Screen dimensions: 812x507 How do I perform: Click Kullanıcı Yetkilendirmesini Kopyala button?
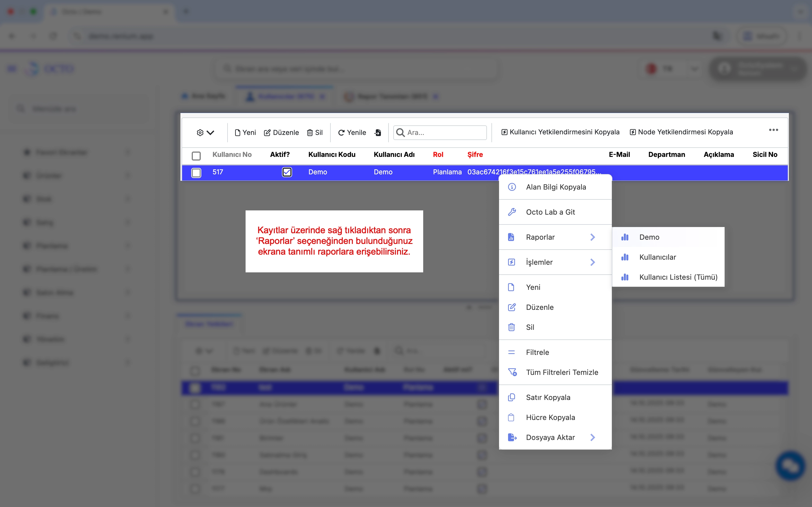(x=560, y=132)
